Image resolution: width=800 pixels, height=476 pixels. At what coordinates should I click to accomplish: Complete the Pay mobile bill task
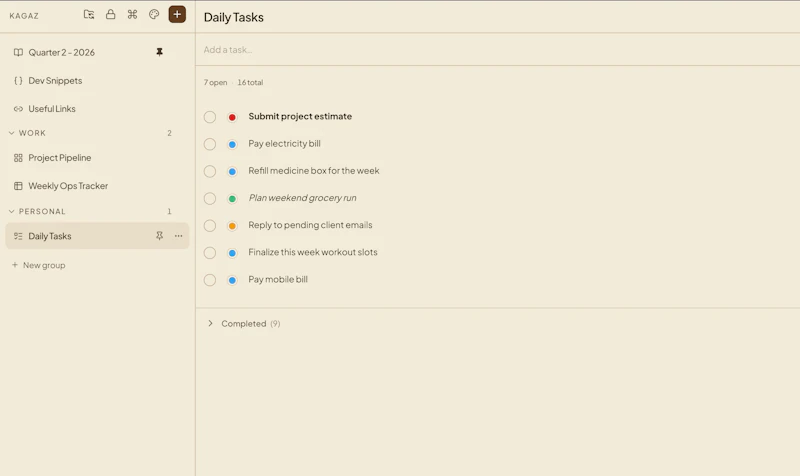[x=210, y=280]
